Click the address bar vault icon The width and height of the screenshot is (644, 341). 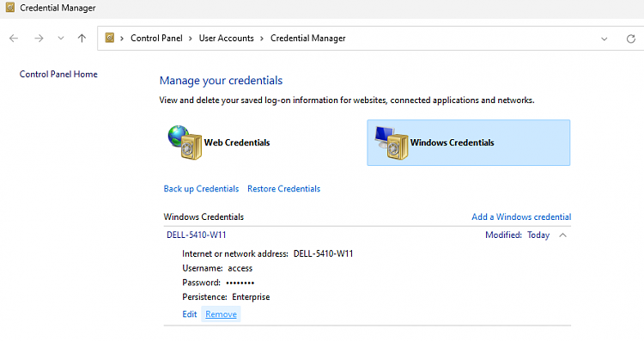pyautogui.click(x=110, y=38)
